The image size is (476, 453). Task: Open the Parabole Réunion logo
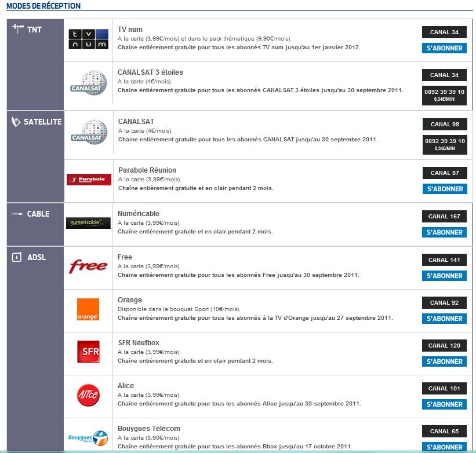[x=89, y=180]
